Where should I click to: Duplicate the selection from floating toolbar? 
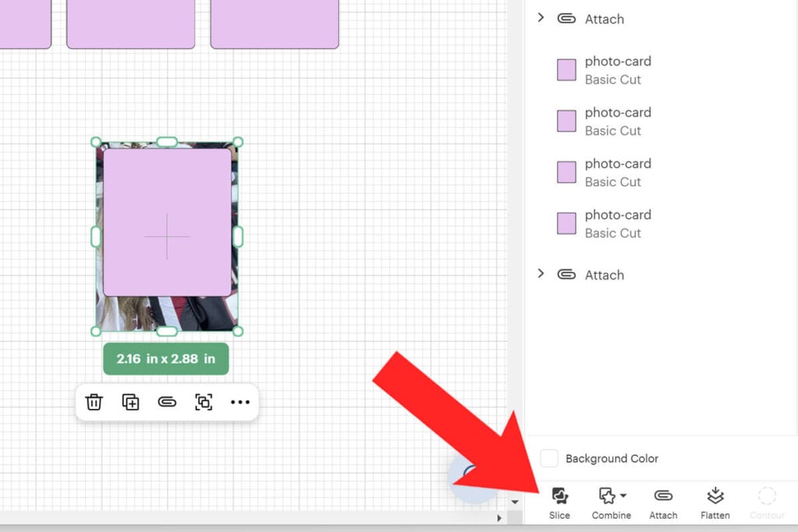pyautogui.click(x=130, y=402)
